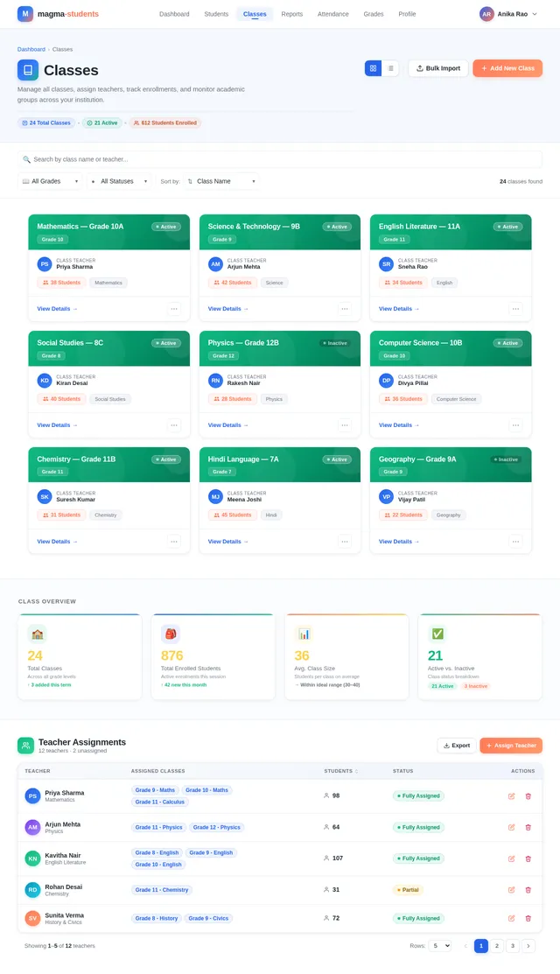Delete Rohan Desai's assignment
This screenshot has height=974, width=560.
528,890
